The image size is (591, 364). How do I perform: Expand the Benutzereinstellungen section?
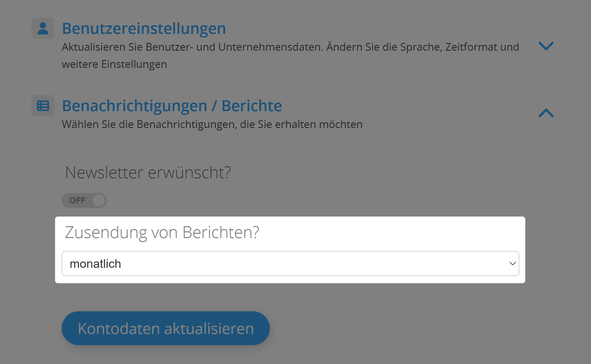click(x=546, y=47)
